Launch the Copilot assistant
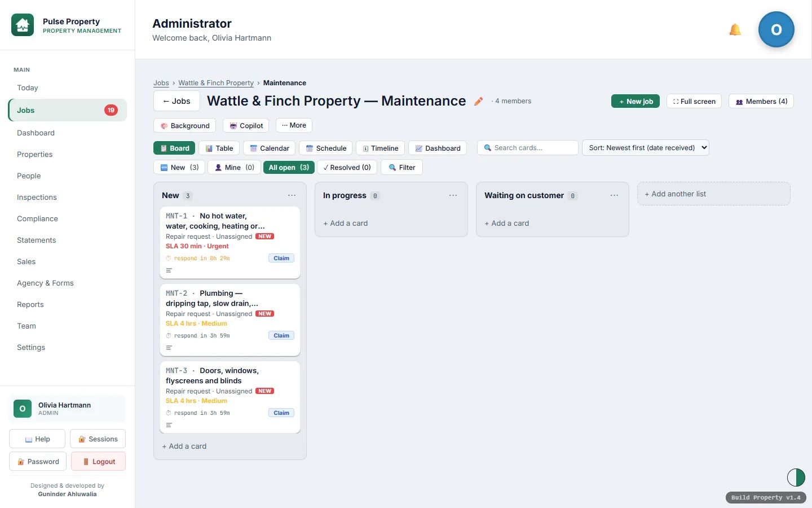This screenshot has height=508, width=812. 246,125
